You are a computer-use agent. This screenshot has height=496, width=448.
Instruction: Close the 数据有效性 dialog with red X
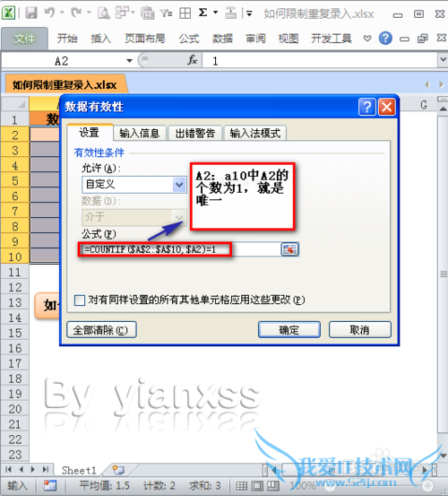point(387,107)
